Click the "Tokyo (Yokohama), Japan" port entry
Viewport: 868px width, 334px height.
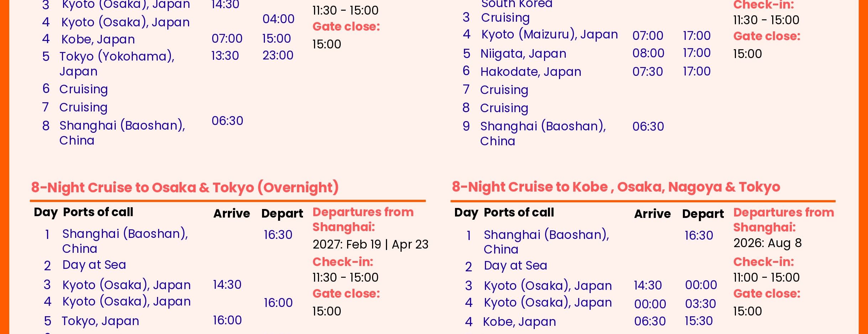(117, 63)
